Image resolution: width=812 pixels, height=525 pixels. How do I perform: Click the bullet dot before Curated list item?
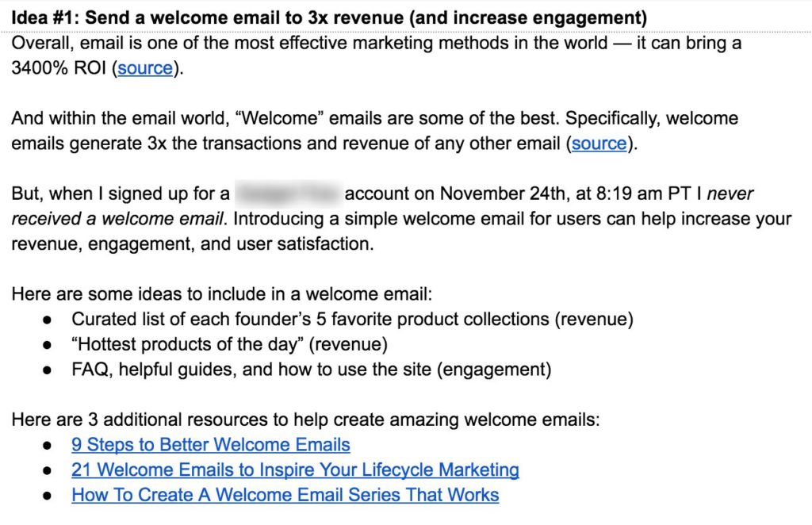click(x=47, y=320)
